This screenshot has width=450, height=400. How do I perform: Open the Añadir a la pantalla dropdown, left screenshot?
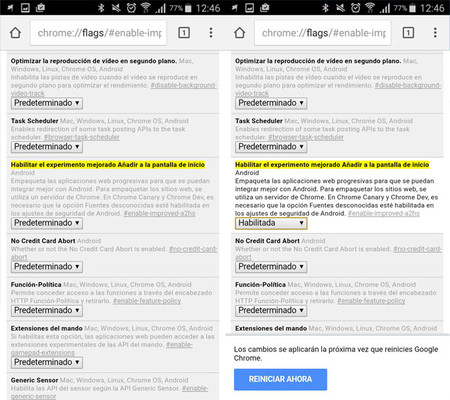click(x=47, y=223)
